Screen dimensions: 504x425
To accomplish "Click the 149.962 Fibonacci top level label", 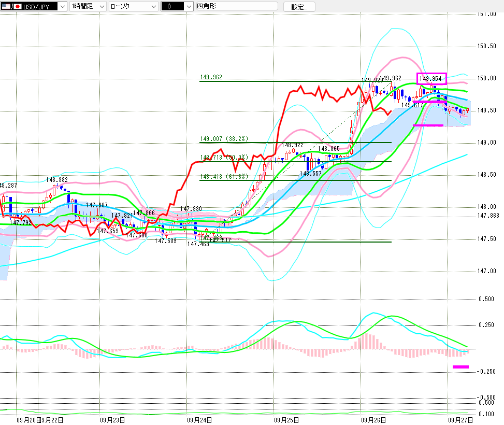I will (211, 77).
